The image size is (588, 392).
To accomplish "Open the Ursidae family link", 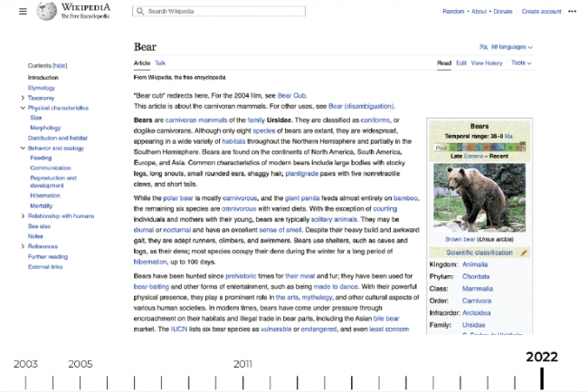I will [x=474, y=325].
